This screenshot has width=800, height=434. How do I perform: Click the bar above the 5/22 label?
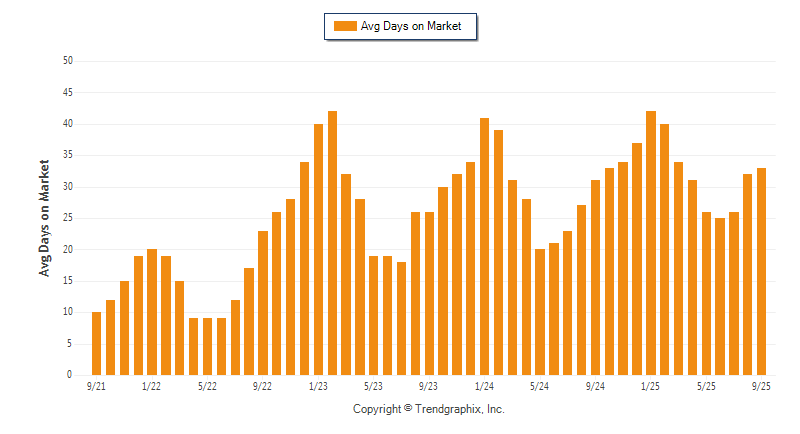[207, 346]
